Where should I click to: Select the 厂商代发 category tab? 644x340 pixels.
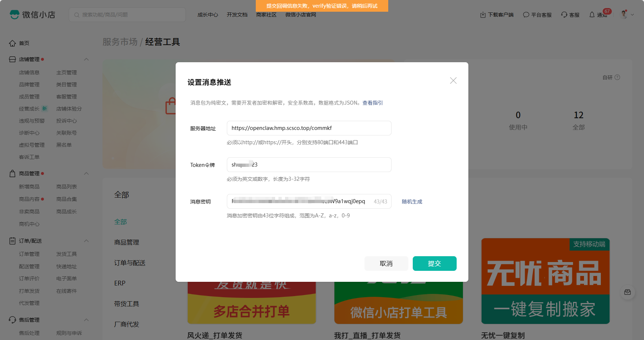tap(127, 324)
